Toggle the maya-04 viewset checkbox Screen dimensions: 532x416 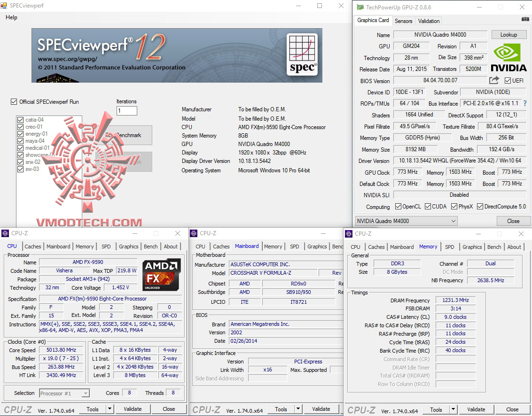pyautogui.click(x=20, y=141)
